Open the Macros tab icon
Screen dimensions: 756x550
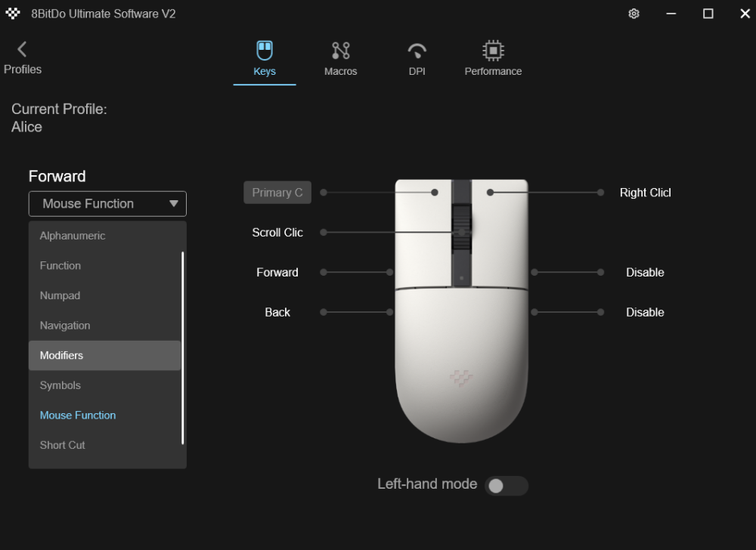pos(341,51)
